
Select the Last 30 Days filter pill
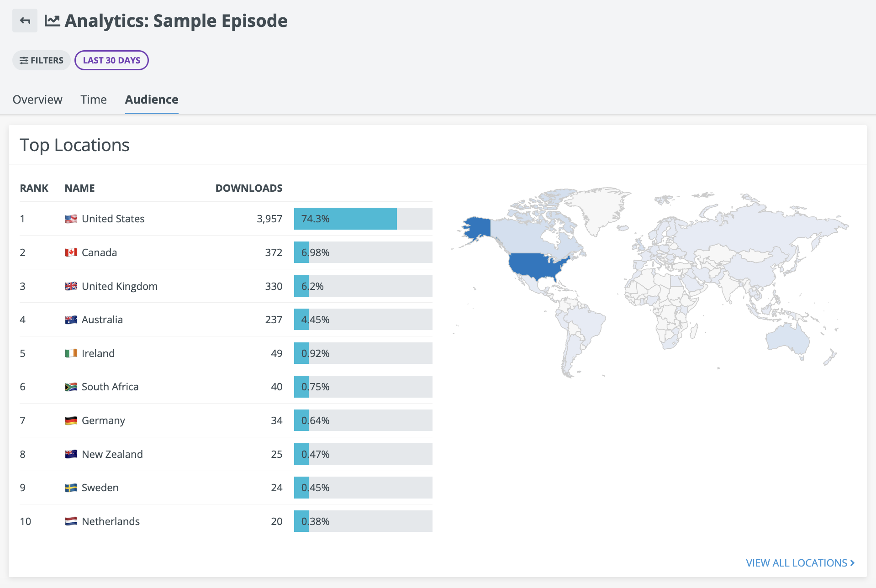[111, 60]
